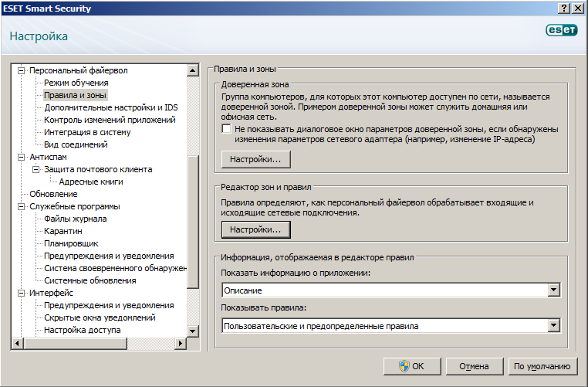Open the Показывать правила dropdown
The height and width of the screenshot is (387, 588).
pos(554,326)
